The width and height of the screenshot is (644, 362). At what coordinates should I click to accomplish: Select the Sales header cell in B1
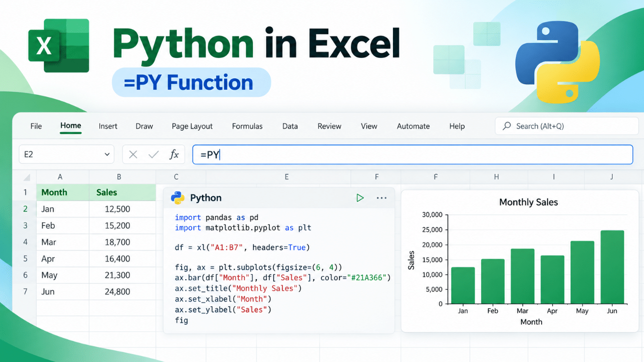(122, 193)
